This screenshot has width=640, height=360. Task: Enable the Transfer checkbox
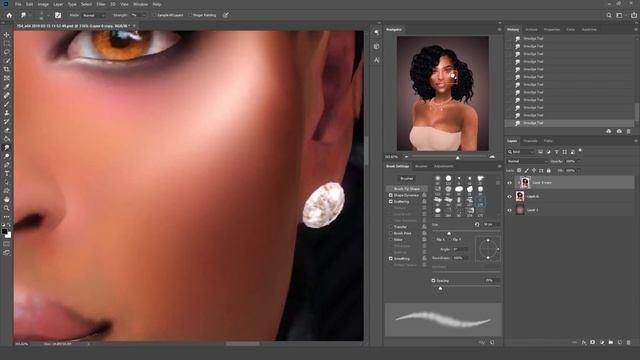(391, 227)
